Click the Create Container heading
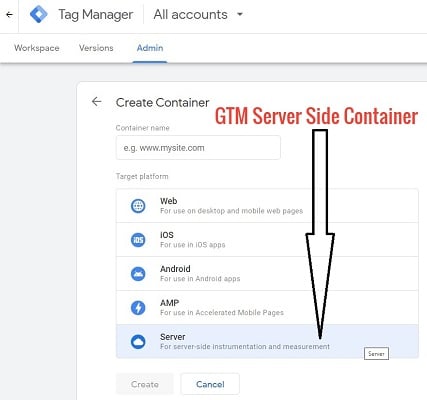 pyautogui.click(x=162, y=102)
